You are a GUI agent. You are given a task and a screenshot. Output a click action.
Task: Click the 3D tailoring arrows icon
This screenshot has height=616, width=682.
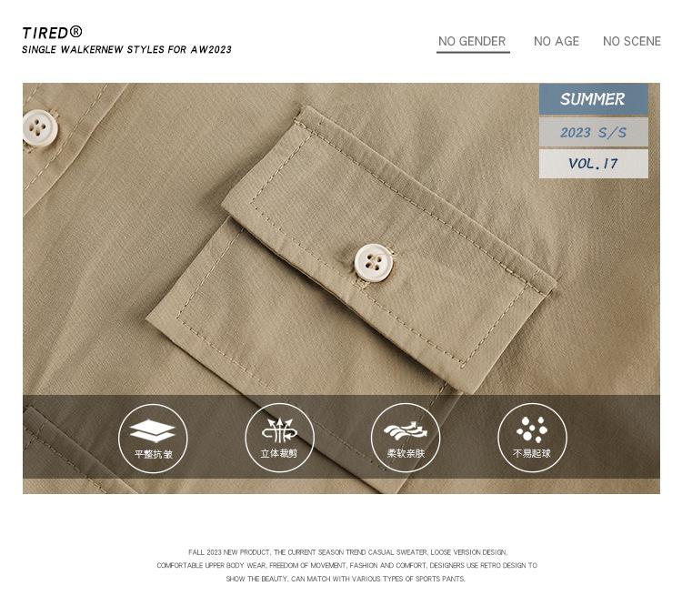(x=279, y=430)
